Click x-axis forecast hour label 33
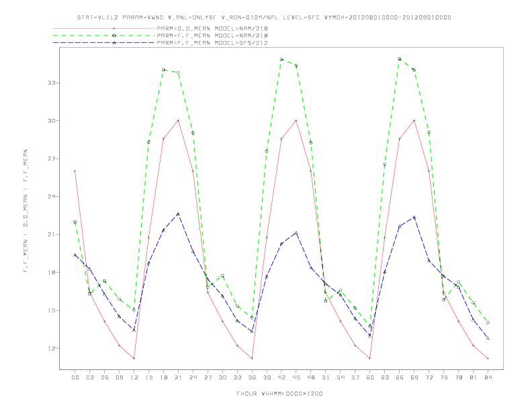Viewport: 532px width, 411px height. [x=237, y=377]
